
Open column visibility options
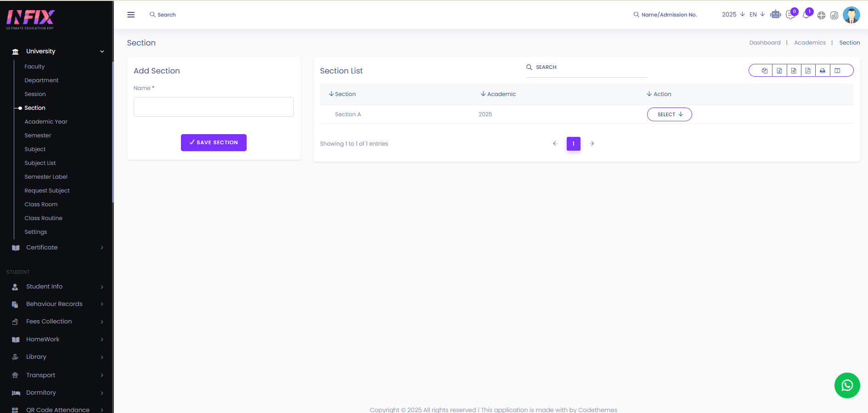tap(837, 70)
